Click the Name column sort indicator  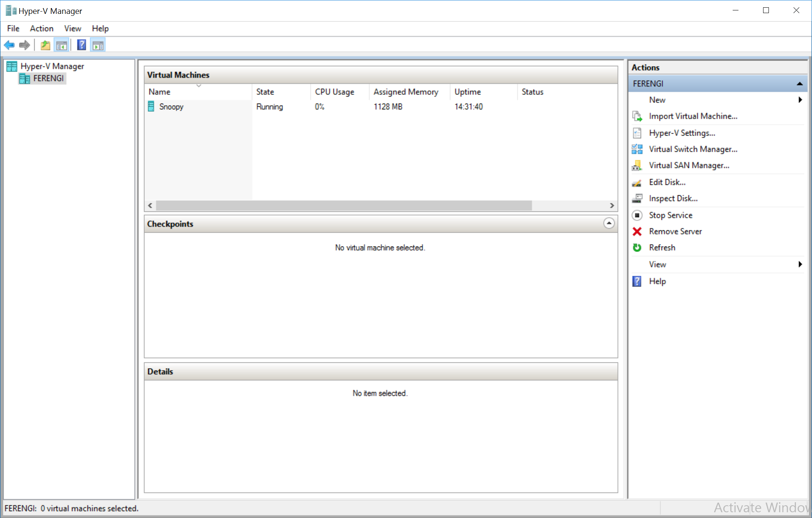[199, 86]
